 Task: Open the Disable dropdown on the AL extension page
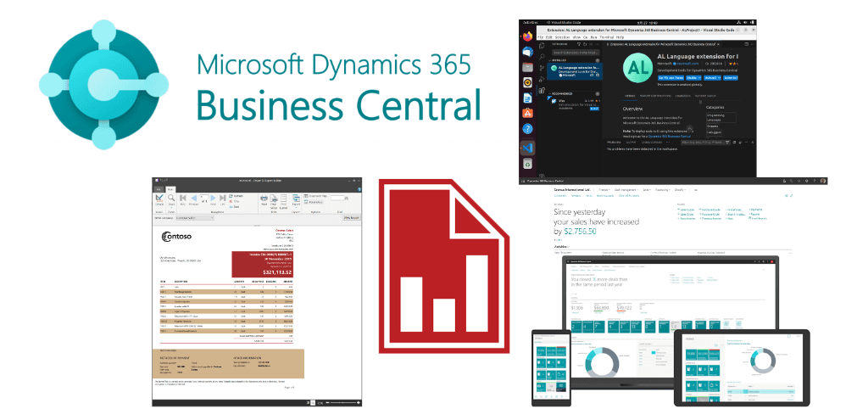coord(693,78)
